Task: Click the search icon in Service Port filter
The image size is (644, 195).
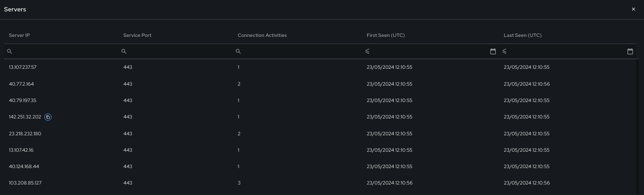Action: pos(124,51)
